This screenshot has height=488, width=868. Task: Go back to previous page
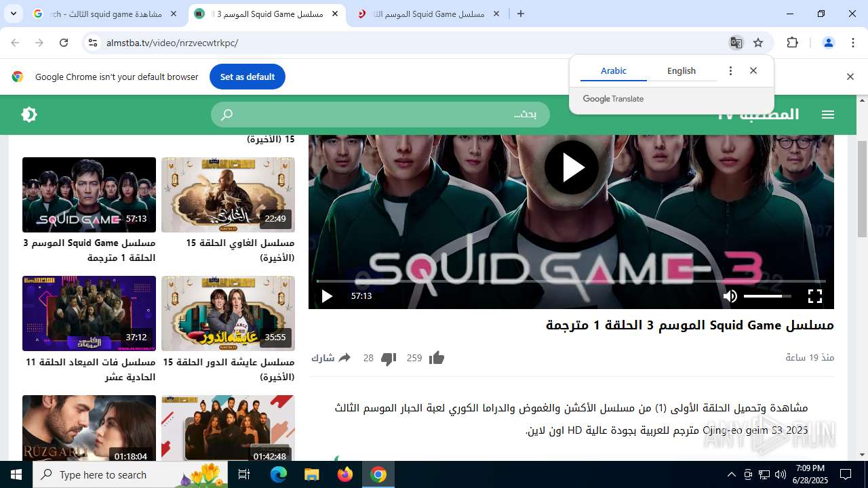point(15,43)
